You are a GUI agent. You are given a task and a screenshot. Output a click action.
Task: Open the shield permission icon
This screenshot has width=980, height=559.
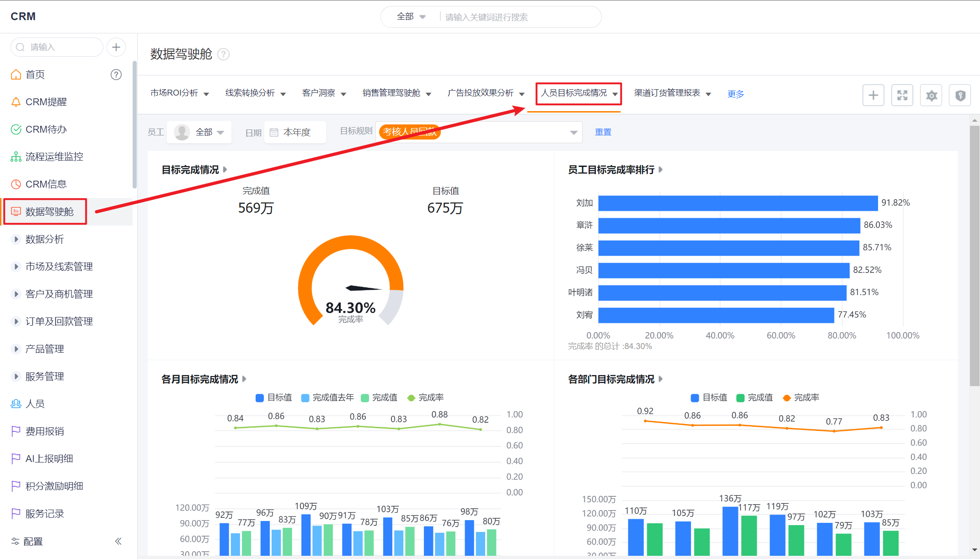tap(960, 95)
